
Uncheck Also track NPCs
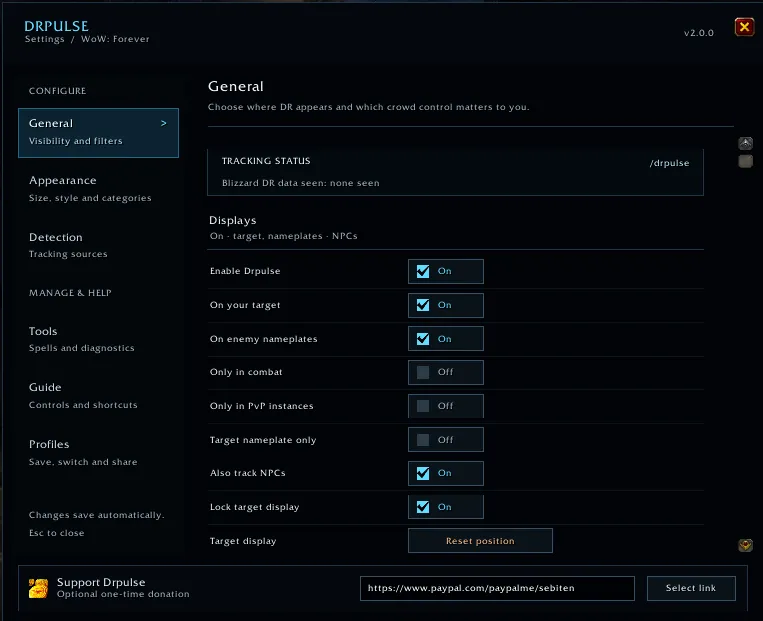click(423, 474)
